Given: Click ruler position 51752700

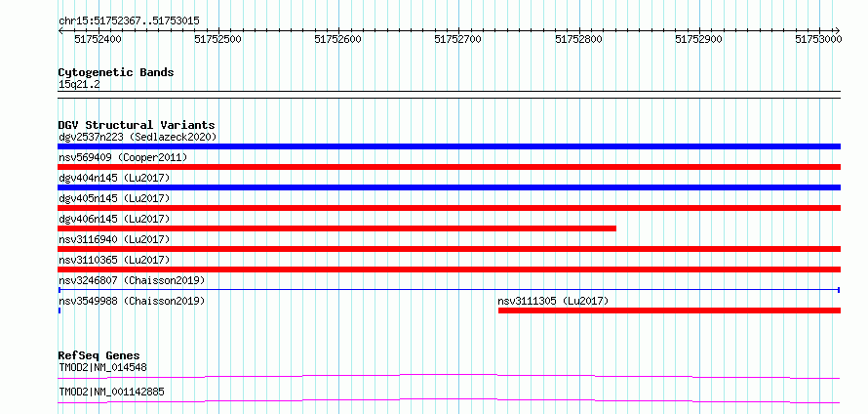Looking at the screenshot, I should coord(458,39).
